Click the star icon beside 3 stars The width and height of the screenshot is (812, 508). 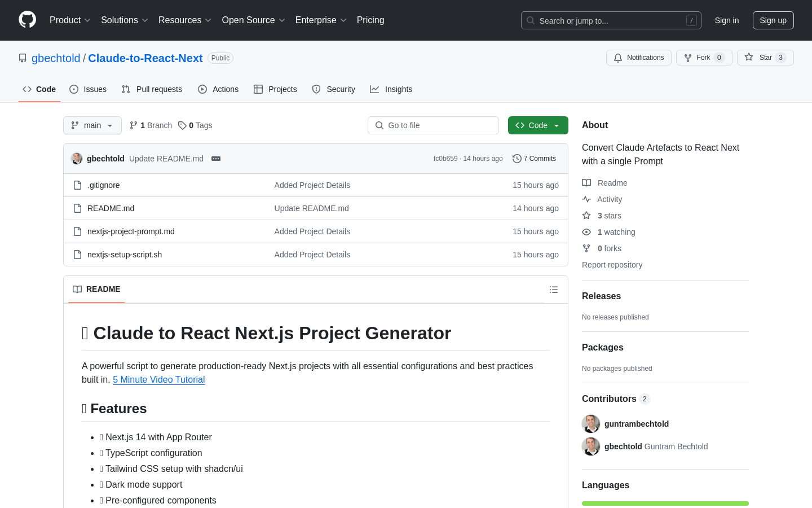(x=586, y=216)
